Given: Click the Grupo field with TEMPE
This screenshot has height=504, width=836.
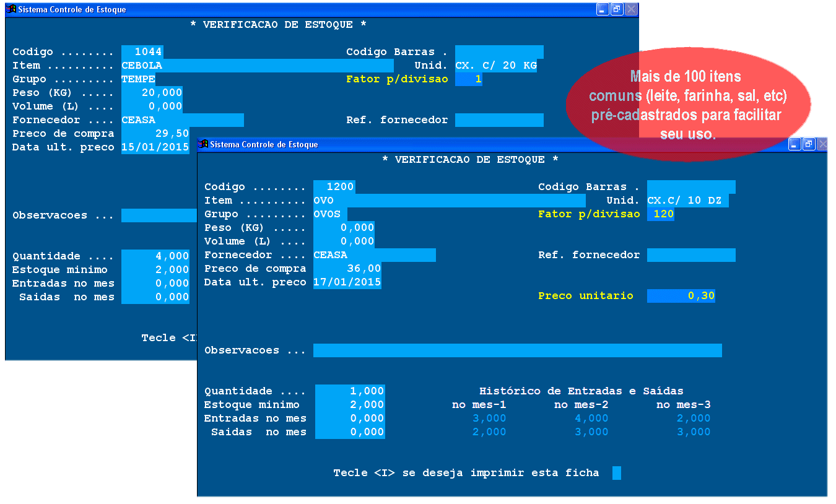Looking at the screenshot, I should pos(139,79).
